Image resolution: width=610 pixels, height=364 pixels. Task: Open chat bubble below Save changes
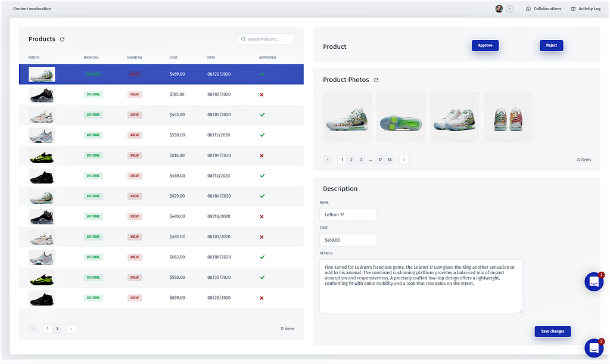[x=594, y=348]
